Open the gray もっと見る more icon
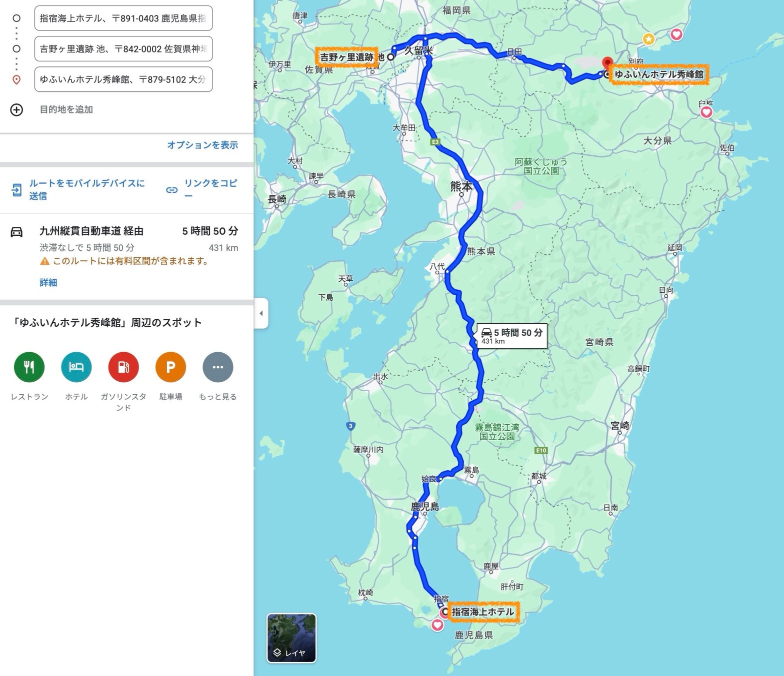The height and width of the screenshot is (676, 784). coord(218,367)
